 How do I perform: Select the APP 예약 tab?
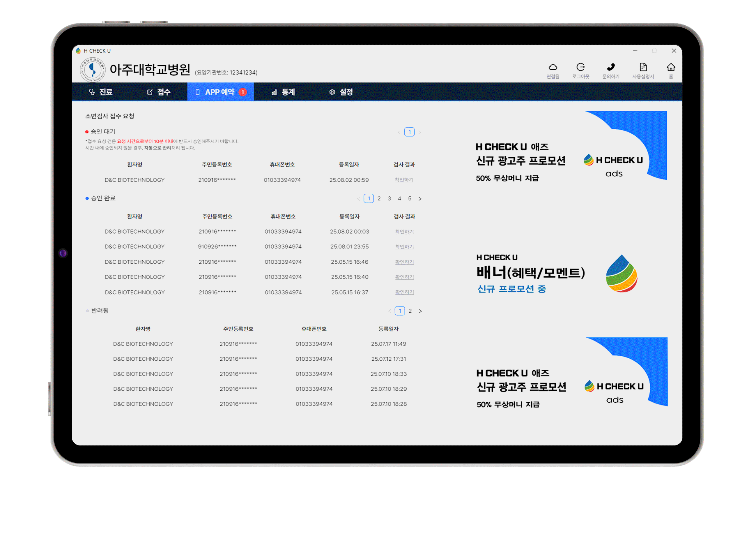[x=220, y=92]
